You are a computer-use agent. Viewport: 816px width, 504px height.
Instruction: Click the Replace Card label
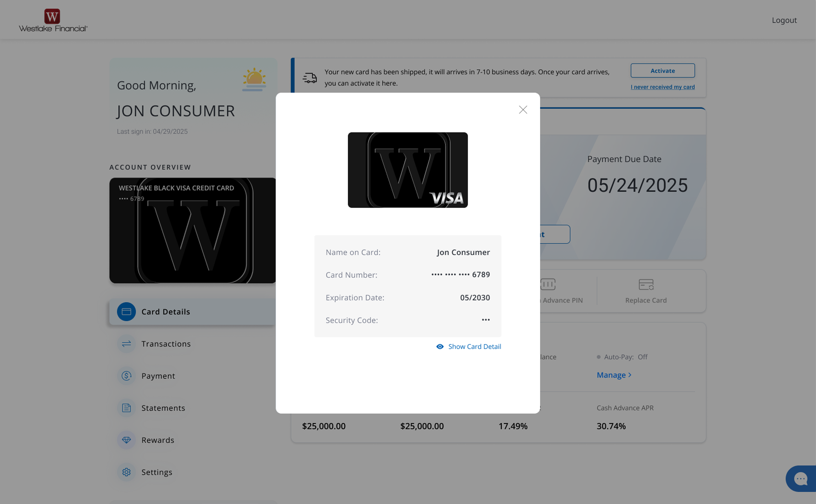[646, 300]
